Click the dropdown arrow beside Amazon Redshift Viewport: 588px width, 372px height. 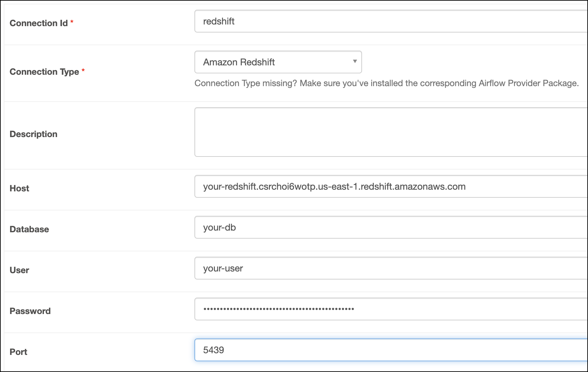tap(355, 62)
